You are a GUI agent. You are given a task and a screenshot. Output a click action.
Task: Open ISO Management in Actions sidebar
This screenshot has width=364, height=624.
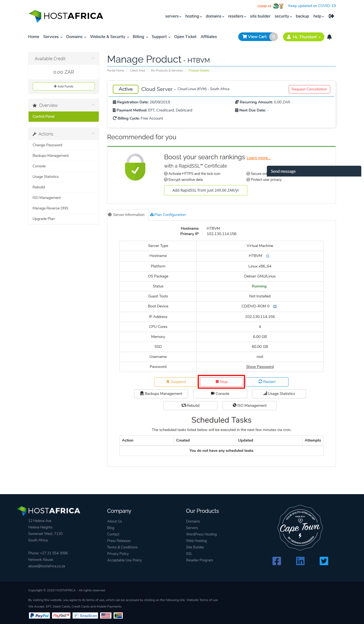[64, 198]
